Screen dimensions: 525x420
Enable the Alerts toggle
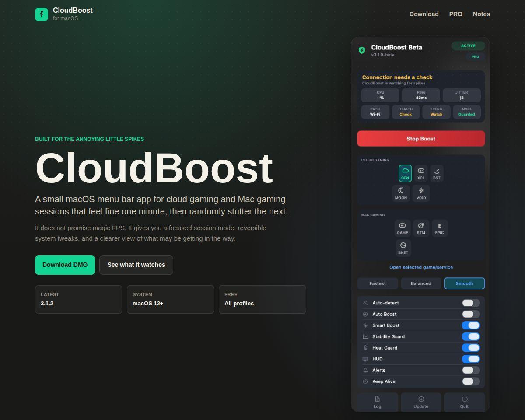471,370
